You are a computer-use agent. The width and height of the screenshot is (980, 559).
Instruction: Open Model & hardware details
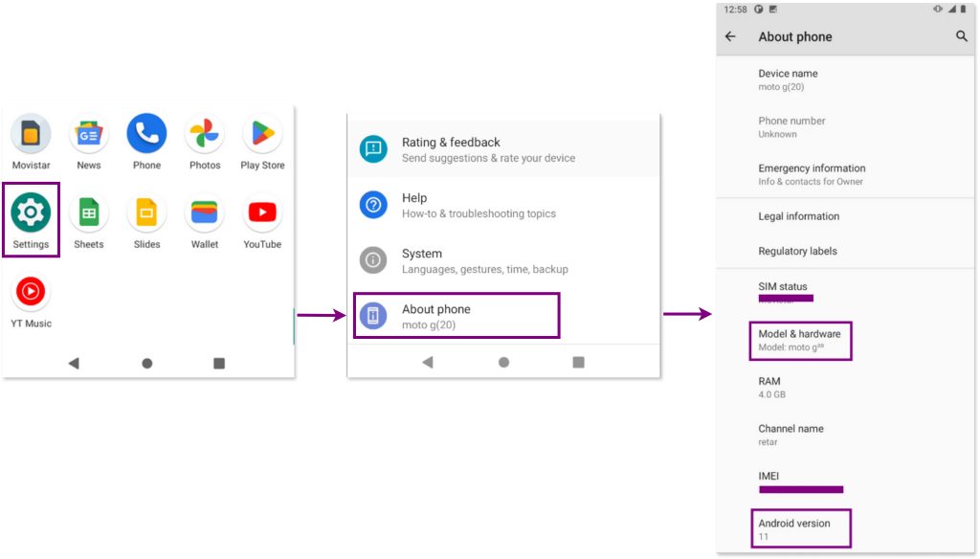[x=799, y=340]
